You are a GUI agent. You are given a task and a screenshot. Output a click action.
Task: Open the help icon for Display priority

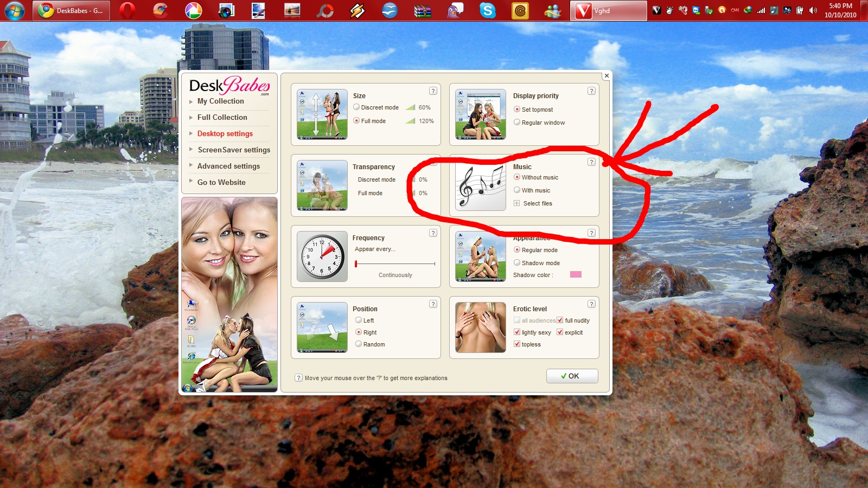pos(591,91)
